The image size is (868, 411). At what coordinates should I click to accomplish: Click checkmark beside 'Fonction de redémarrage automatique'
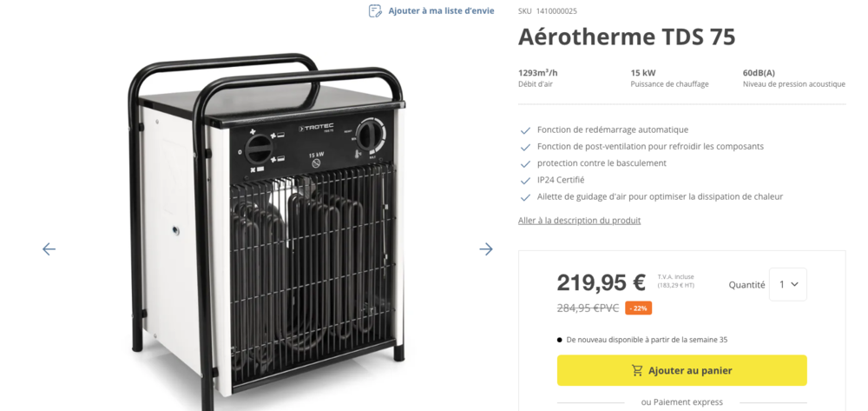[525, 130]
